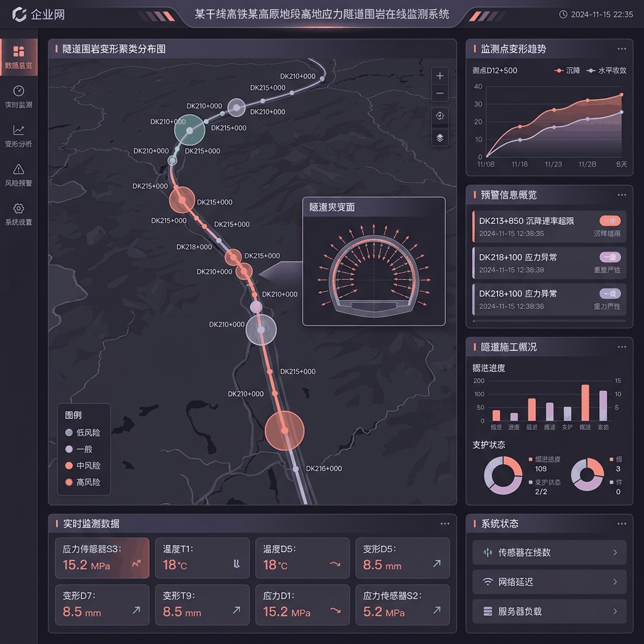Open 系统设置 gear icon in sidebar
Image resolution: width=644 pixels, height=644 pixels.
click(18, 208)
